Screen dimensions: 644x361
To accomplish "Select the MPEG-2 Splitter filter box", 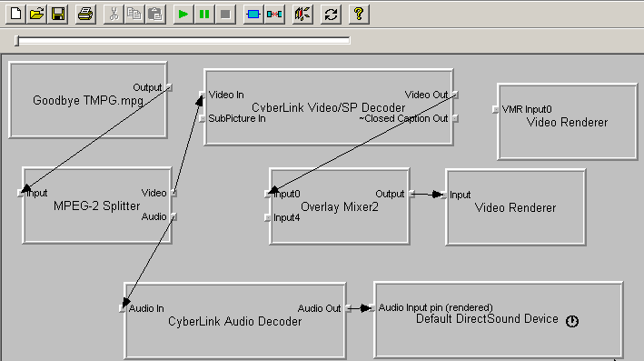I will [x=97, y=206].
